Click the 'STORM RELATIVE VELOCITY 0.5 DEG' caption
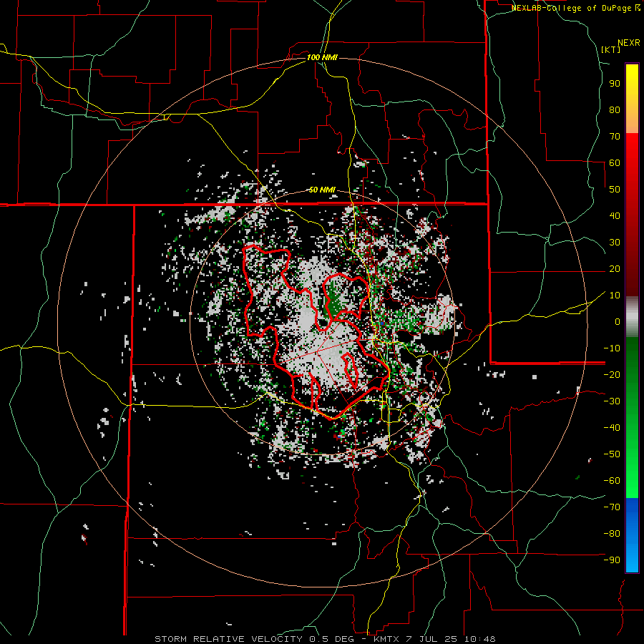This screenshot has width=644, height=644. (x=258, y=639)
